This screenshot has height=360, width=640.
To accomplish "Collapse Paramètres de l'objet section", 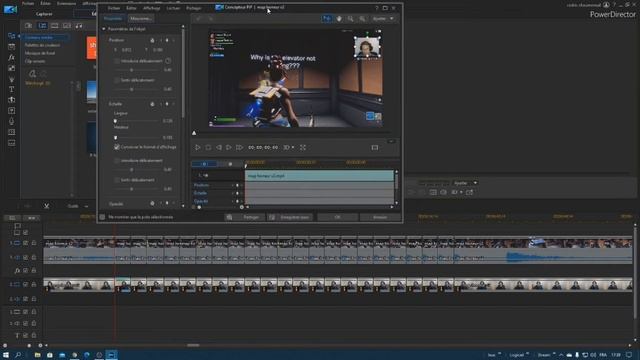I will (x=104, y=29).
